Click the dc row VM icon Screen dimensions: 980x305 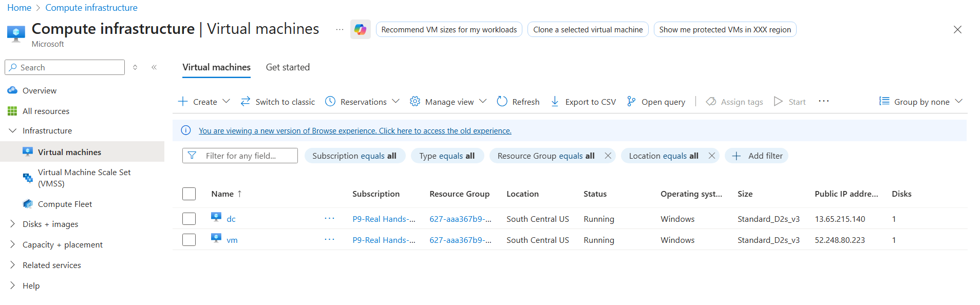[216, 217]
